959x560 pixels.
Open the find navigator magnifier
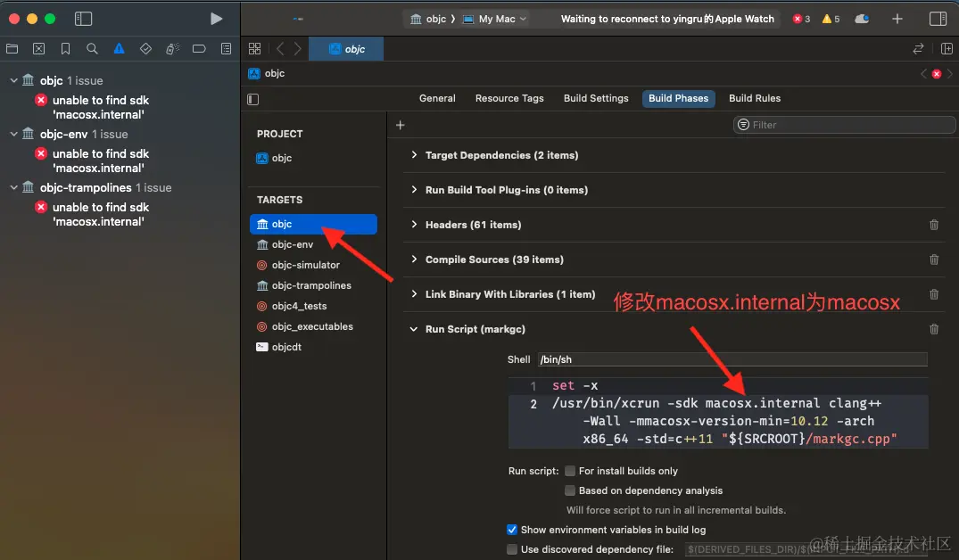pyautogui.click(x=93, y=49)
